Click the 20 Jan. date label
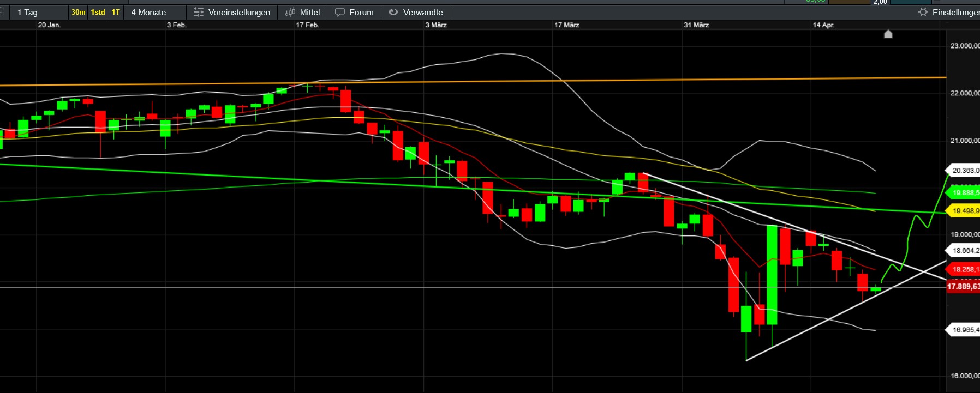The width and height of the screenshot is (980, 393). [x=49, y=25]
